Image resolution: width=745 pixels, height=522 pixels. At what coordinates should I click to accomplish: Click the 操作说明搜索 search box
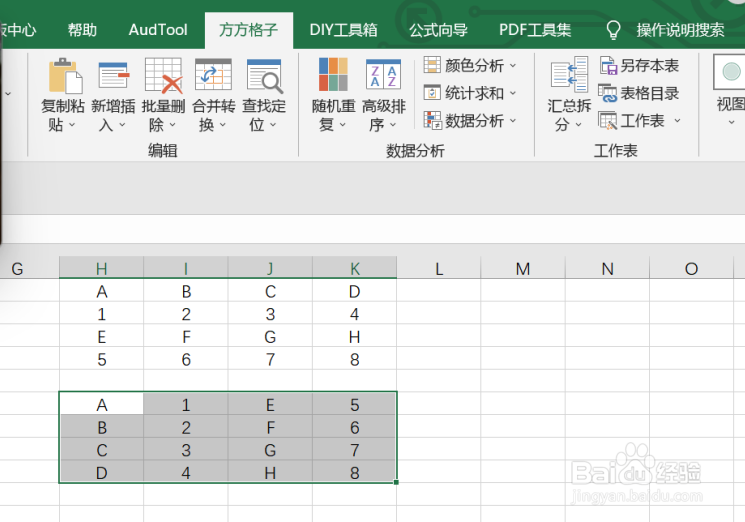[x=680, y=30]
